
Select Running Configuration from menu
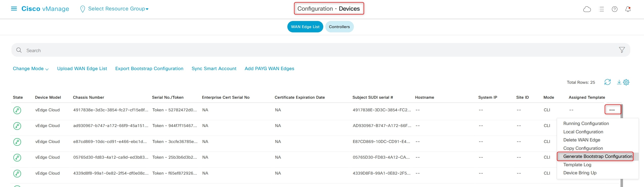tap(586, 123)
